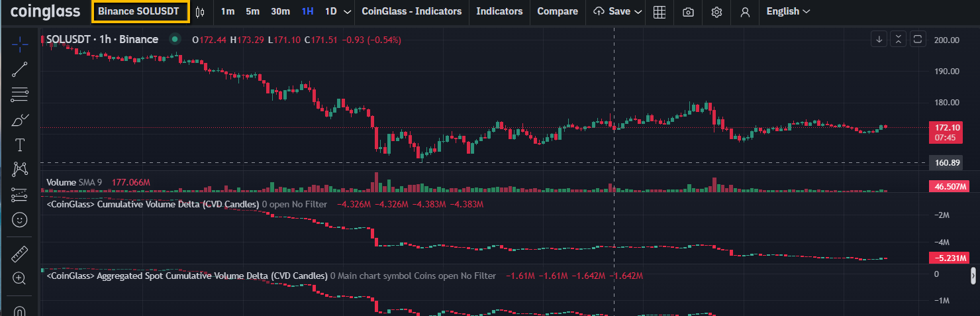Click the coinglass logo
980x316 pixels.
coord(46,11)
